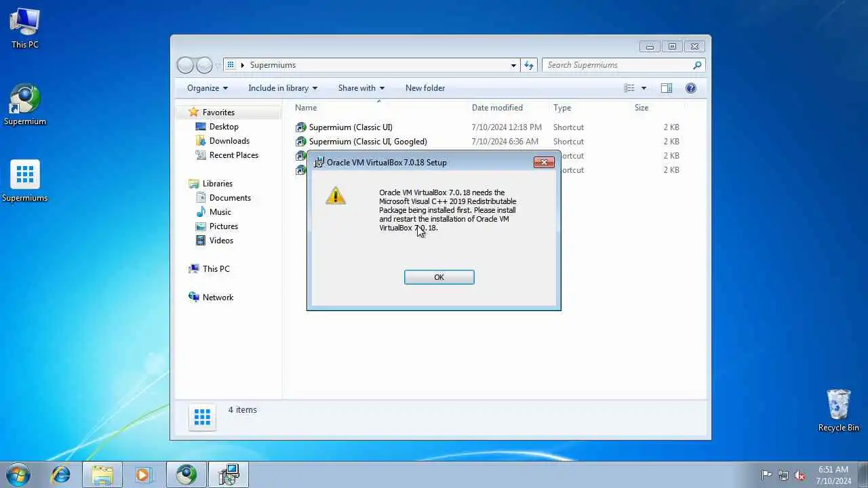Open address bar history dropdown
The height and width of the screenshot is (488, 868).
click(513, 65)
